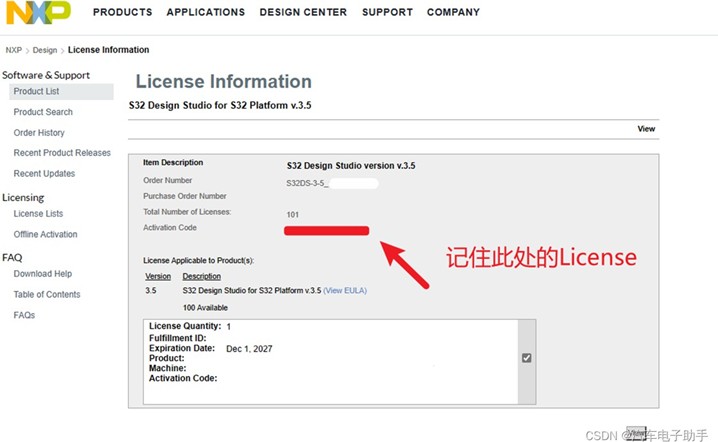Screen dimensions: 718x442
Task: Open Product Search in sidebar
Action: (x=43, y=112)
